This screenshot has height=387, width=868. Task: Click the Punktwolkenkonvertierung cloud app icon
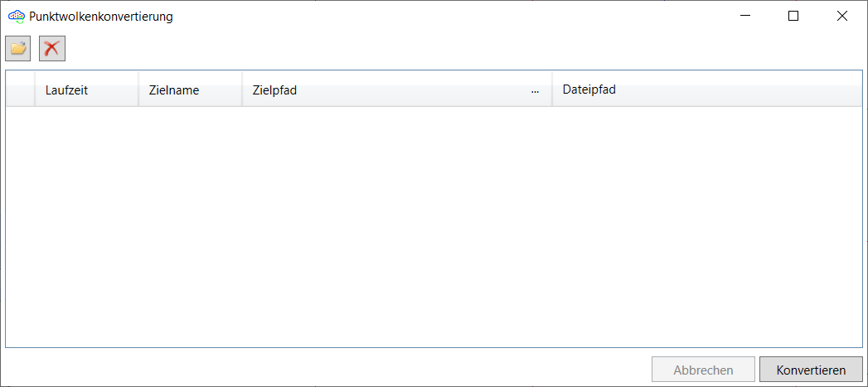16,16
